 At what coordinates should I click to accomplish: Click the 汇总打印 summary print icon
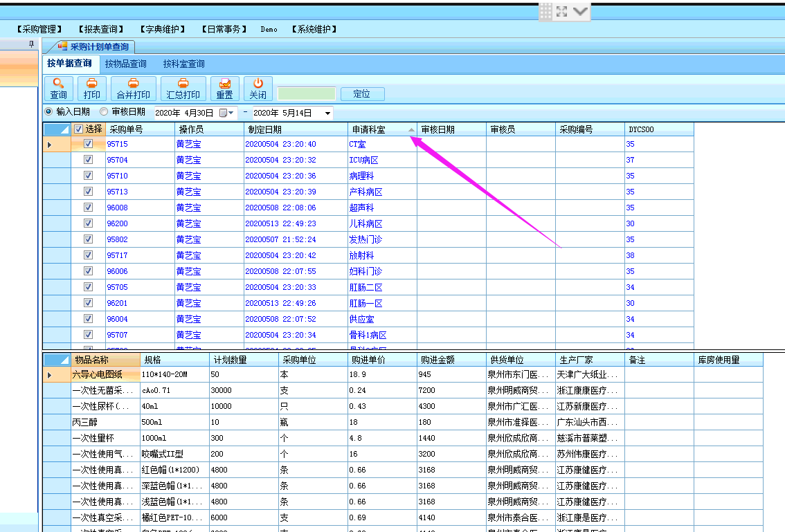tap(183, 89)
